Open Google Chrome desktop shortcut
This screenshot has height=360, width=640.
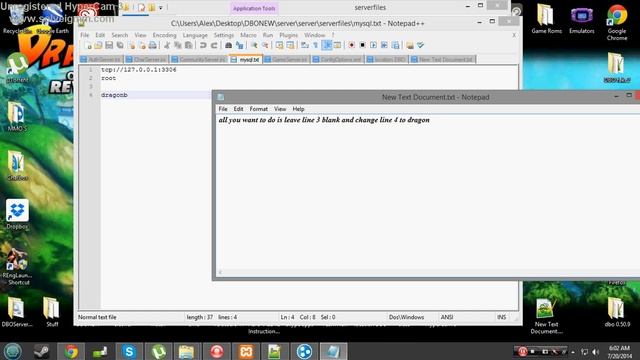point(617,22)
